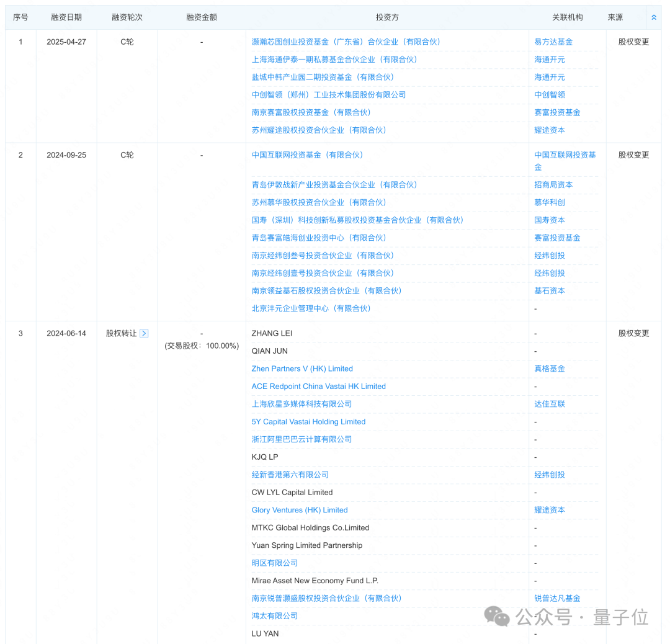Open 苏州慕华股权投资合伙企业 link

point(319,202)
